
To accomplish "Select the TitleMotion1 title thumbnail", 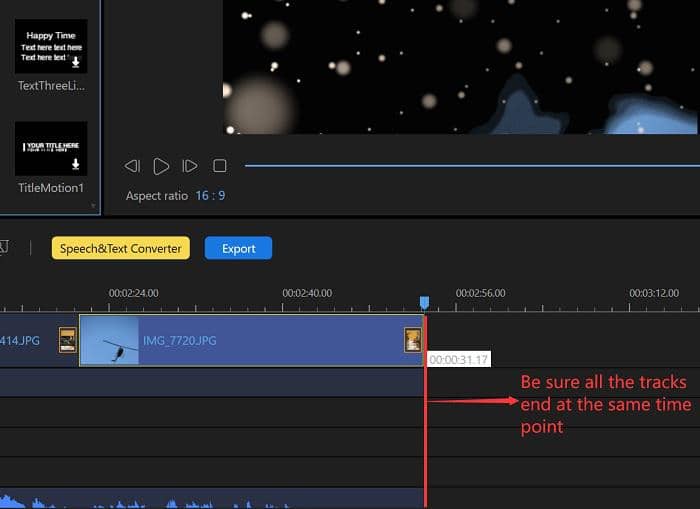I will pyautogui.click(x=51, y=149).
